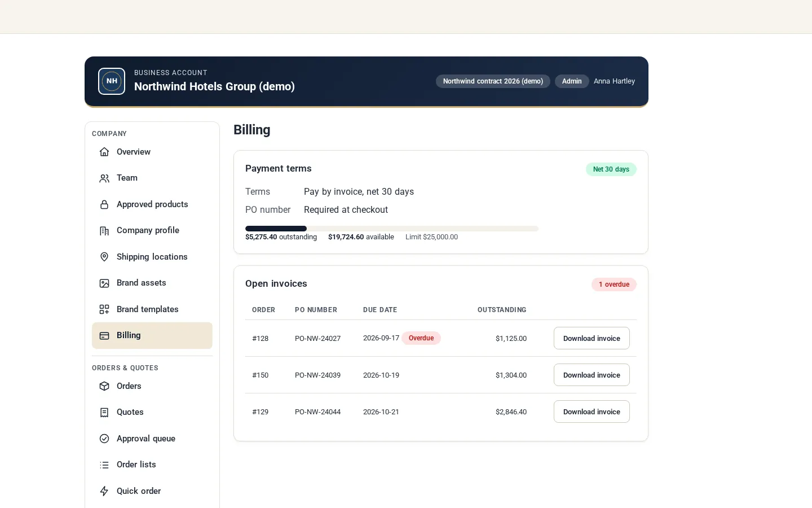Click the Quotes document icon
The width and height of the screenshot is (812, 508).
coord(104,413)
